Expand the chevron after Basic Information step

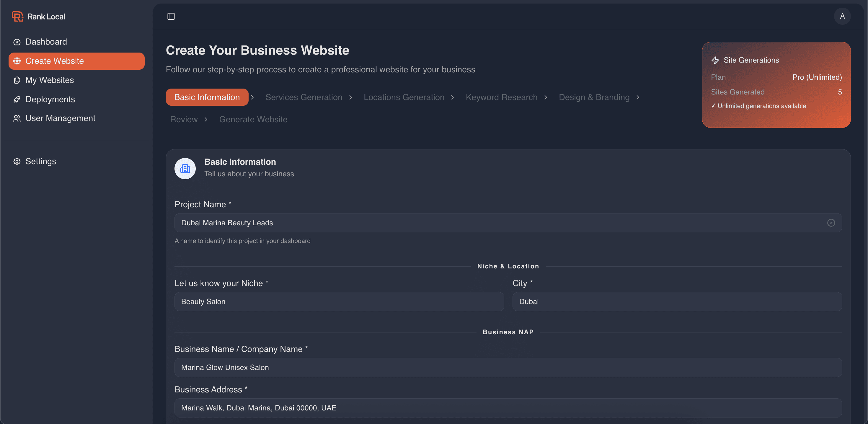(x=252, y=97)
